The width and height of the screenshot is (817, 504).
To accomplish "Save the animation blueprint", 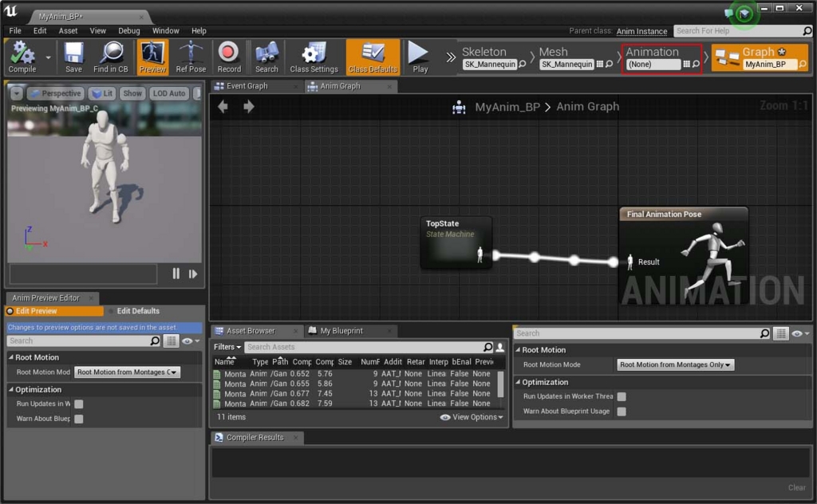I will click(73, 57).
